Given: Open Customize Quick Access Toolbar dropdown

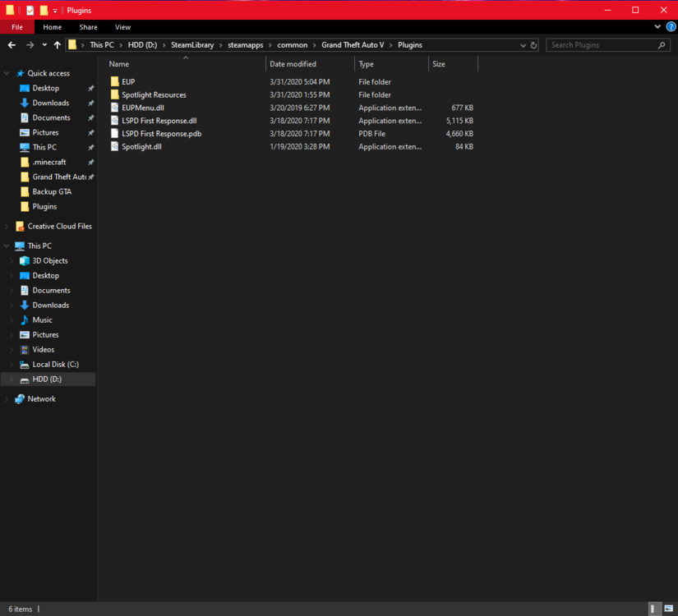Looking at the screenshot, I should coord(55,11).
